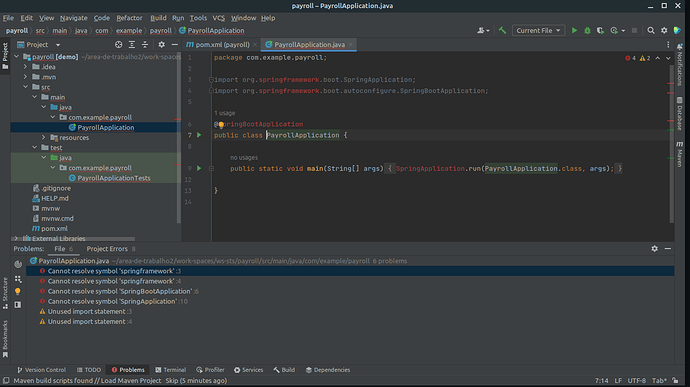Collapse the payroll [demo] root node
Screen dimensions: 690x387
point(16,57)
